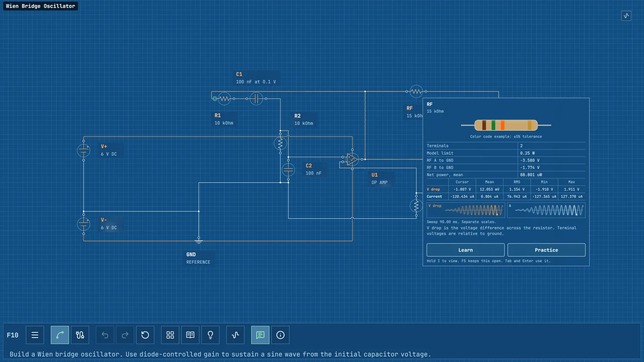Screen dimensions: 644x362
Task: Open the handbook book icon
Action: point(190,335)
